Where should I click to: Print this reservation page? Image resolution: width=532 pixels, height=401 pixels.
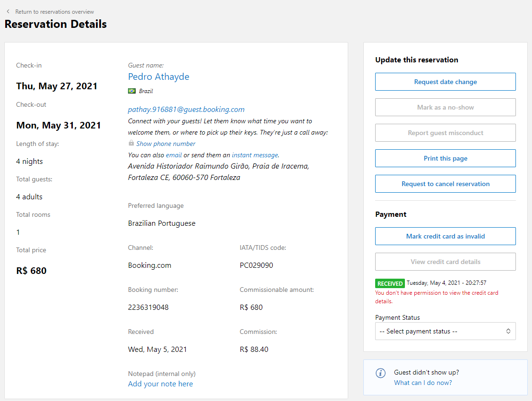pos(445,158)
